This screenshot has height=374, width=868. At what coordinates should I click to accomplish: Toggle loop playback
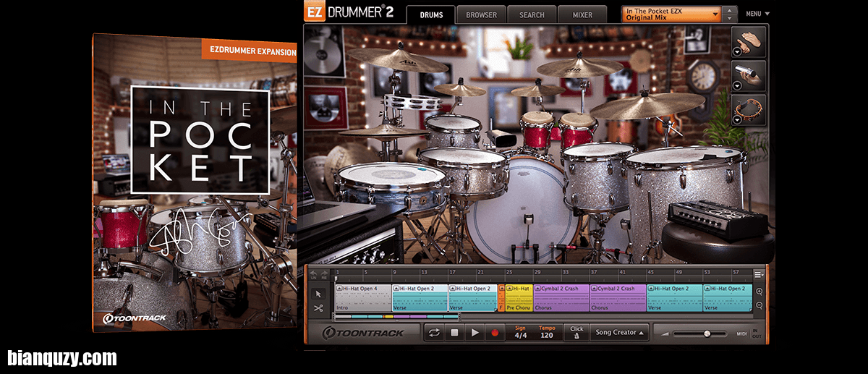coord(435,333)
